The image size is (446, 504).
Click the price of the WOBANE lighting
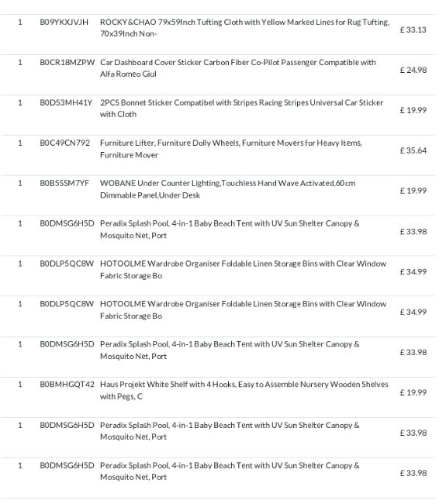pyautogui.click(x=413, y=191)
